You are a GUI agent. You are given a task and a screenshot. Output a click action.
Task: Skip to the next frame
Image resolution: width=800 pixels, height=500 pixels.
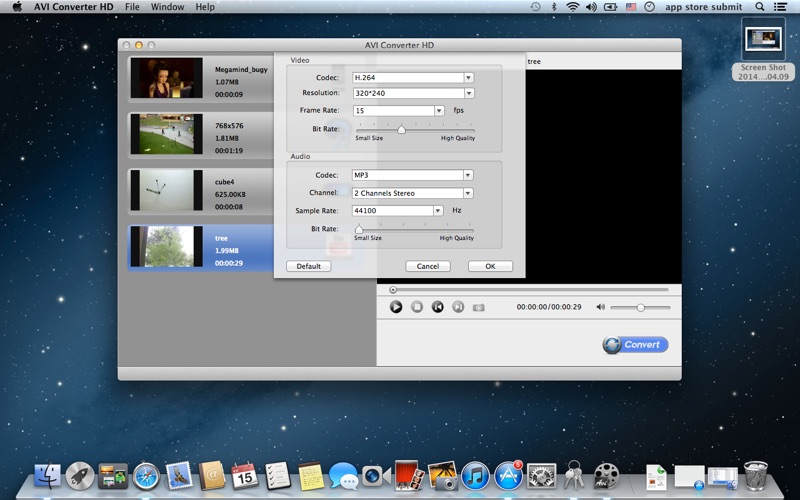[458, 307]
